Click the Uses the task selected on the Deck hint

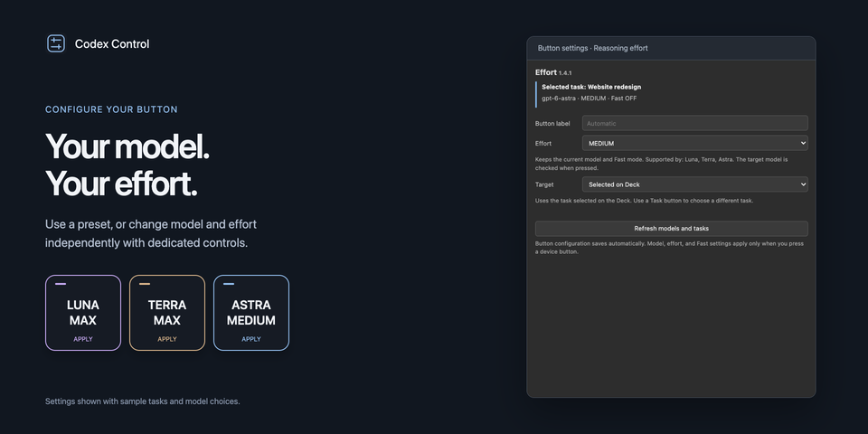pos(644,201)
